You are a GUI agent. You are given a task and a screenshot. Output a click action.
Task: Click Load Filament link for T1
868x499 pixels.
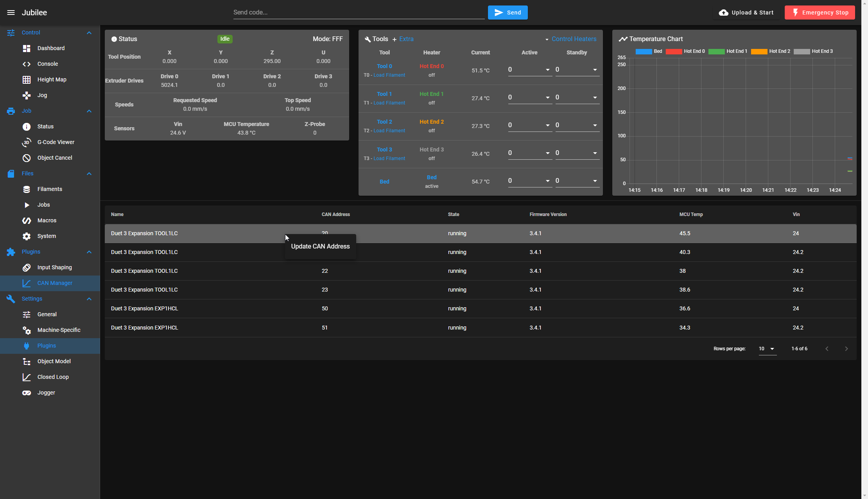click(389, 103)
